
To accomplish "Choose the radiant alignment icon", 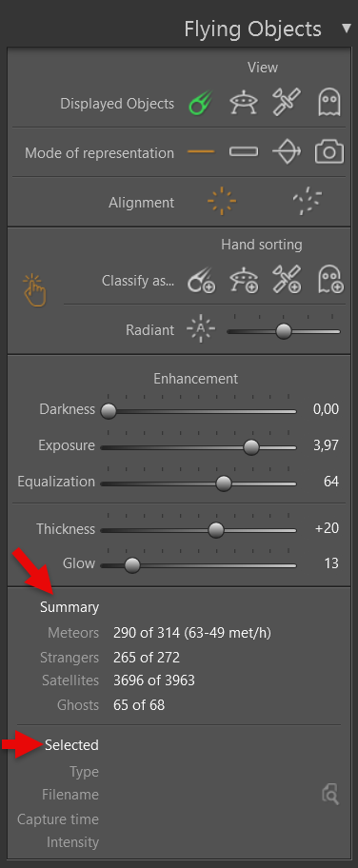I will click(x=222, y=201).
